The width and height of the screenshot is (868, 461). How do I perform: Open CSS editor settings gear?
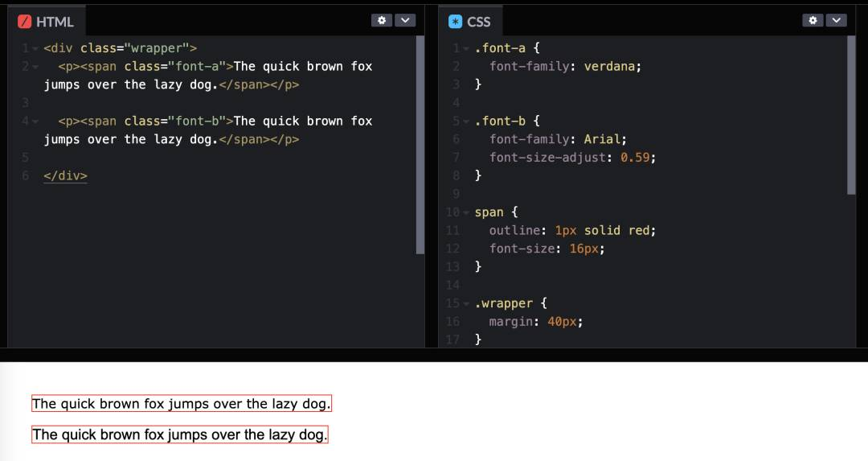pos(813,20)
